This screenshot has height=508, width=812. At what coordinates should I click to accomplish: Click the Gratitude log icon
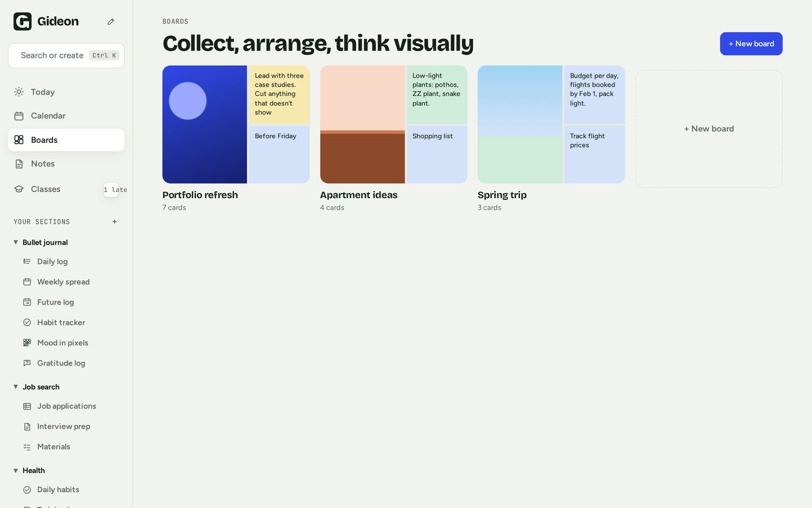point(27,363)
